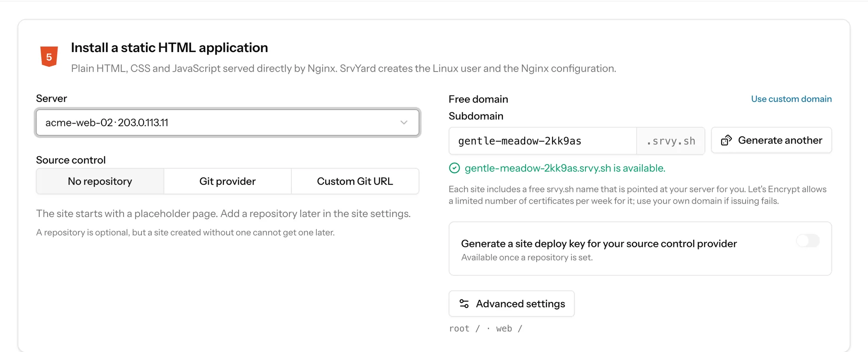
Task: Toggle the site deploy key switch
Action: pyautogui.click(x=808, y=240)
